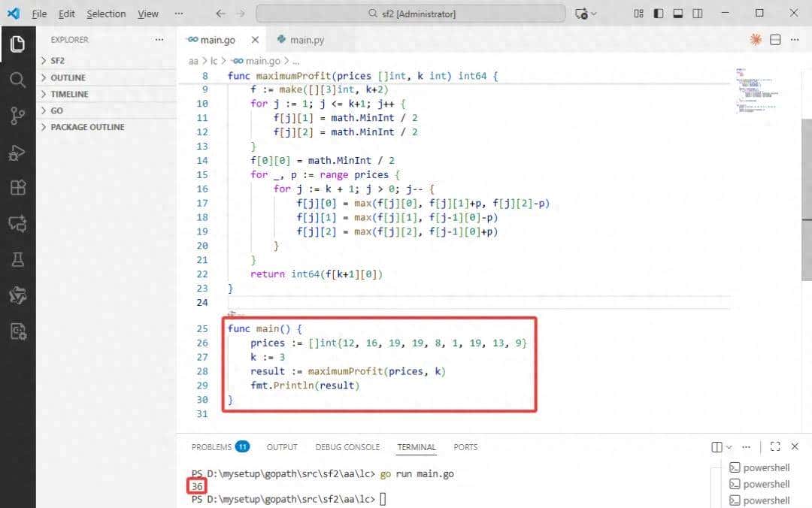Toggle the secondary side bar layout
The image size is (812, 508).
(698, 14)
